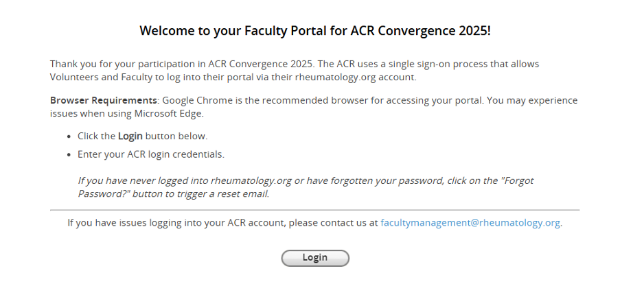
Task: Click the horizontal divider line above the contact note
Action: coord(315,210)
